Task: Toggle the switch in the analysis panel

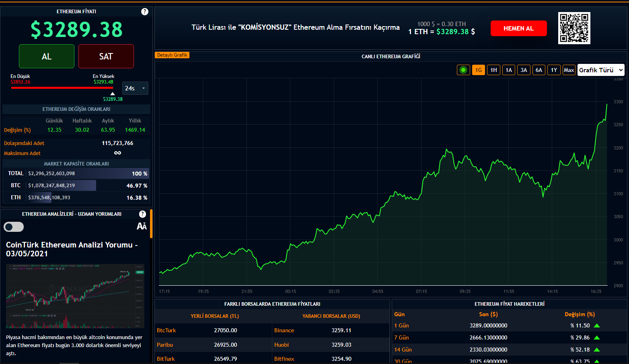Action: (x=14, y=227)
